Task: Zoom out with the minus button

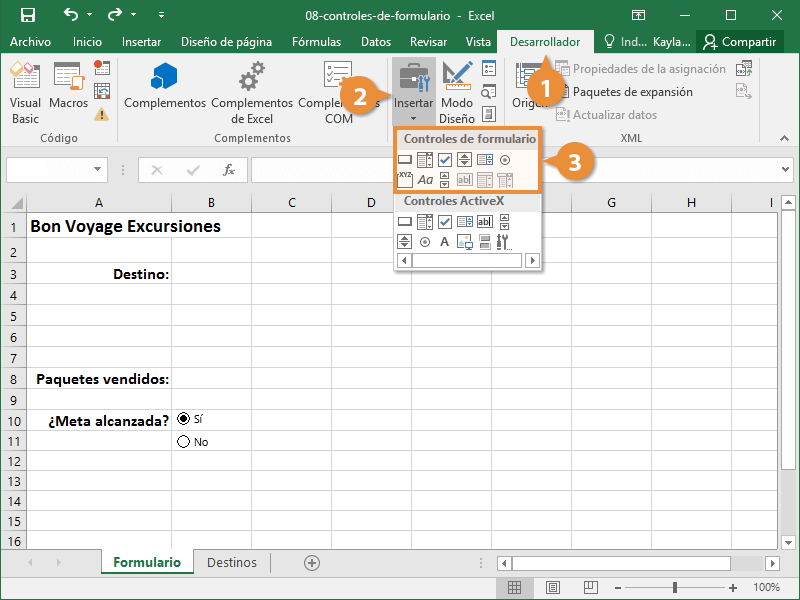Action: [618, 588]
